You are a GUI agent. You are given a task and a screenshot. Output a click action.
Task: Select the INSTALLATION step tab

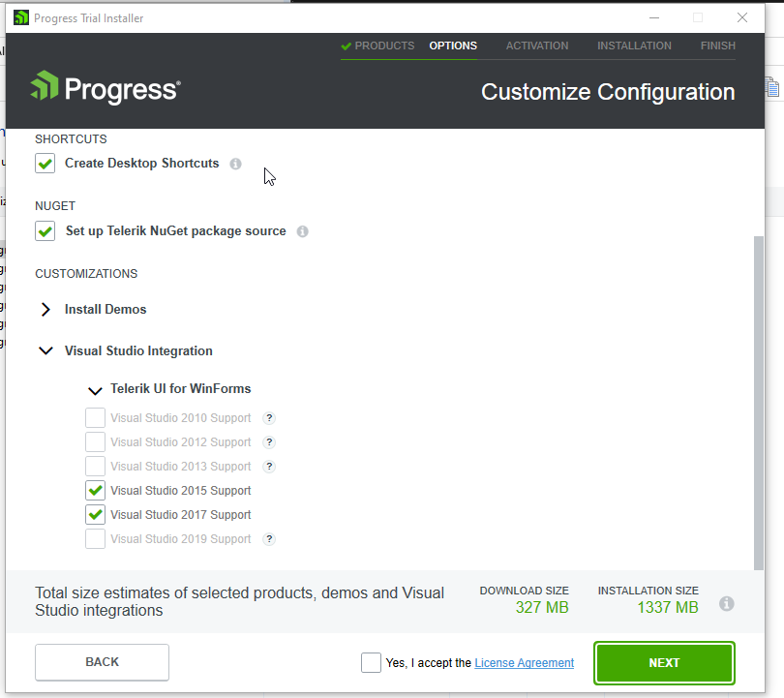(634, 46)
